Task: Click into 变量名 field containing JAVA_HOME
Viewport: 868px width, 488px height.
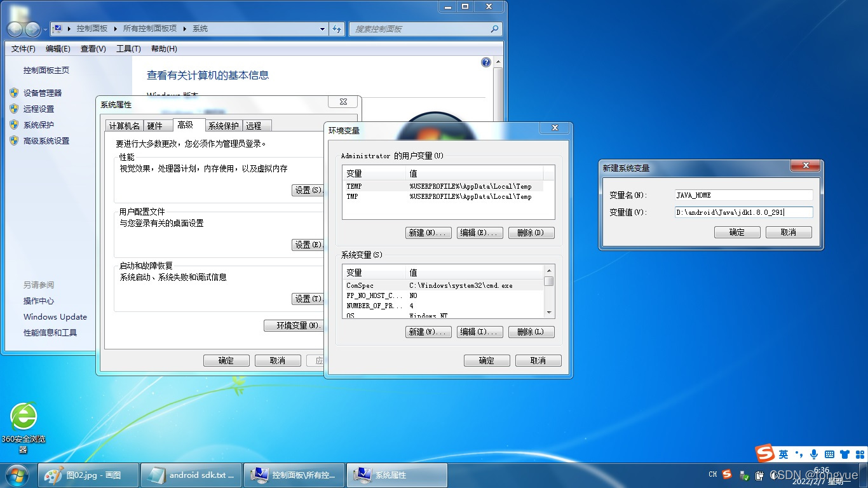Action: pos(743,195)
